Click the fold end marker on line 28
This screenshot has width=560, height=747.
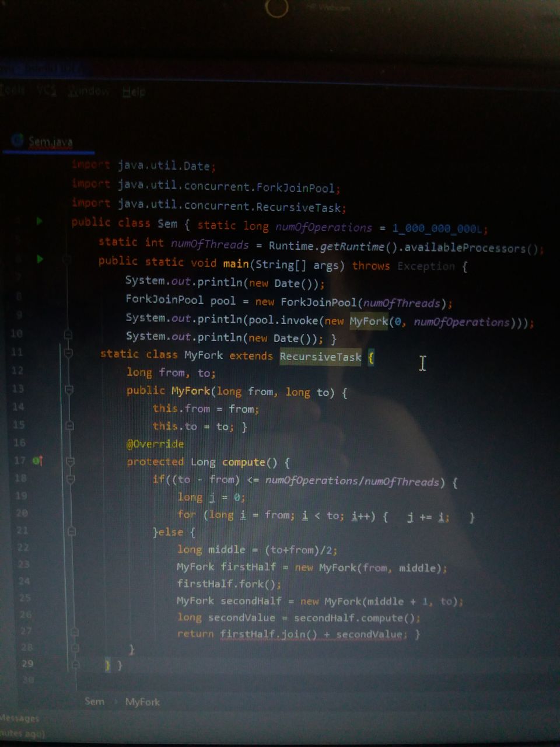pos(75,648)
